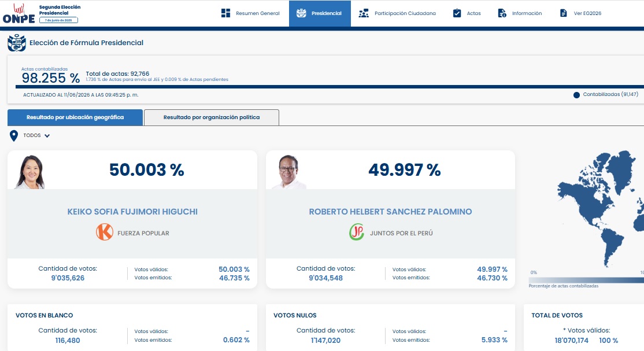This screenshot has width=644, height=351.
Task: Click vote count 9'035,626
Action: (x=68, y=278)
